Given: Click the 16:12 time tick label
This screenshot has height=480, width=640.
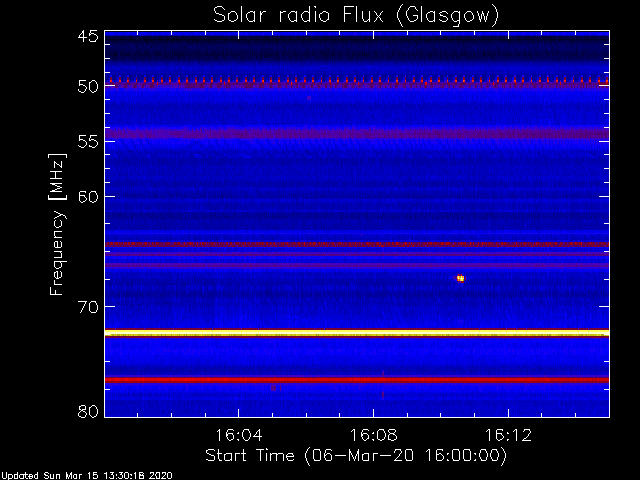Looking at the screenshot, I should click(509, 435).
